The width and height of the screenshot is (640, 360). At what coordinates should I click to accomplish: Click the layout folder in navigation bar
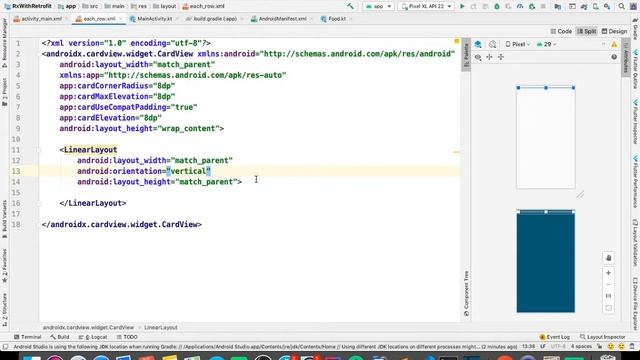[x=164, y=6]
